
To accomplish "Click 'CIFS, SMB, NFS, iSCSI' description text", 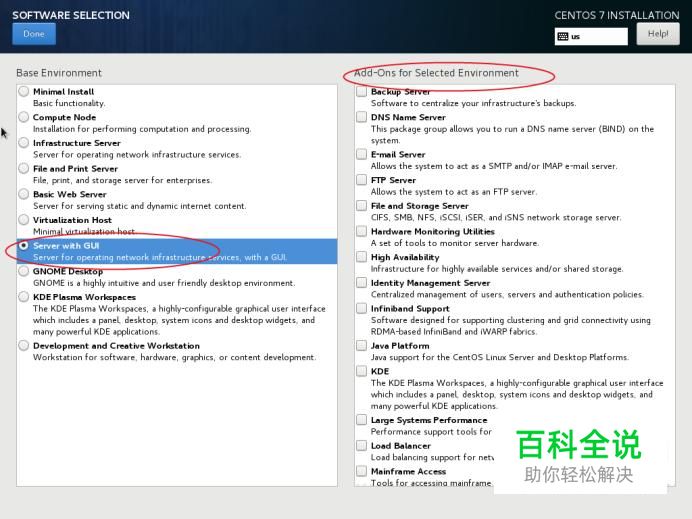I will coord(496,218).
